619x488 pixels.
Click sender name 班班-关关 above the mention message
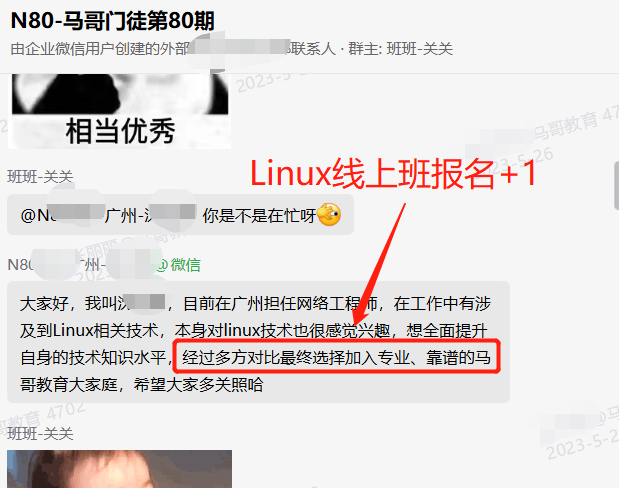coord(40,176)
